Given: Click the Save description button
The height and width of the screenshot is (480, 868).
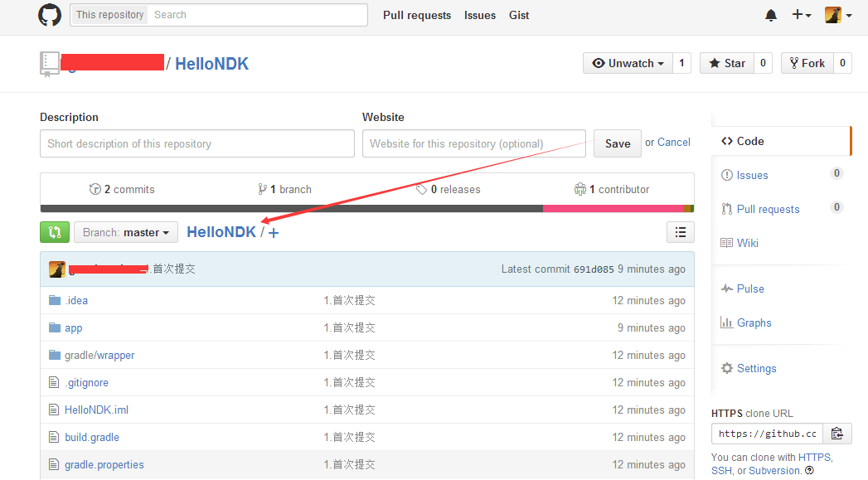Looking at the screenshot, I should tap(618, 143).
